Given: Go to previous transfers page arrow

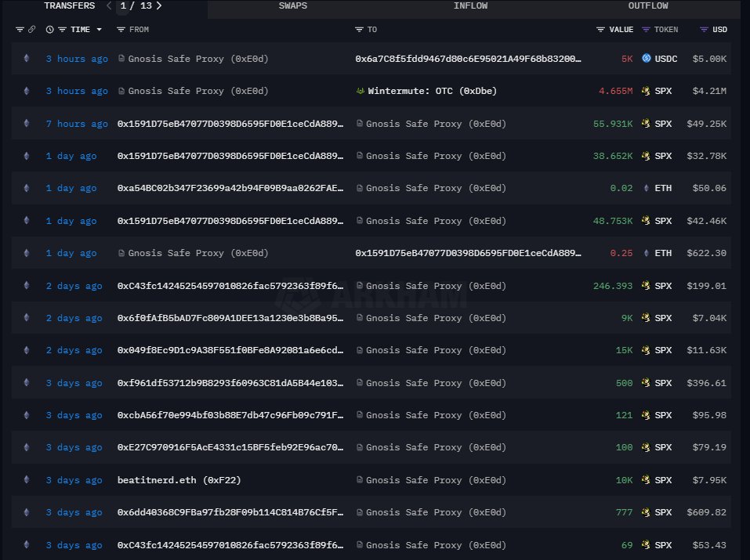Looking at the screenshot, I should click(x=109, y=5).
